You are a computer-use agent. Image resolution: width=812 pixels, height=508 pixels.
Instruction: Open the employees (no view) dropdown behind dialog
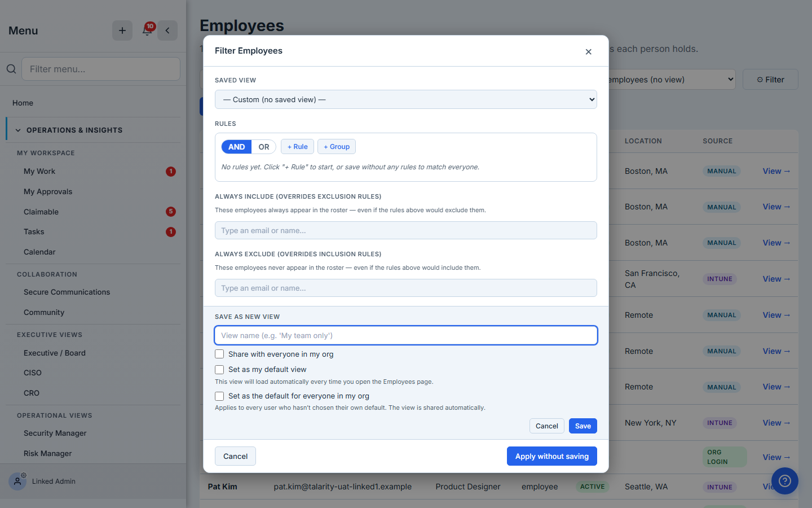pyautogui.click(x=672, y=80)
